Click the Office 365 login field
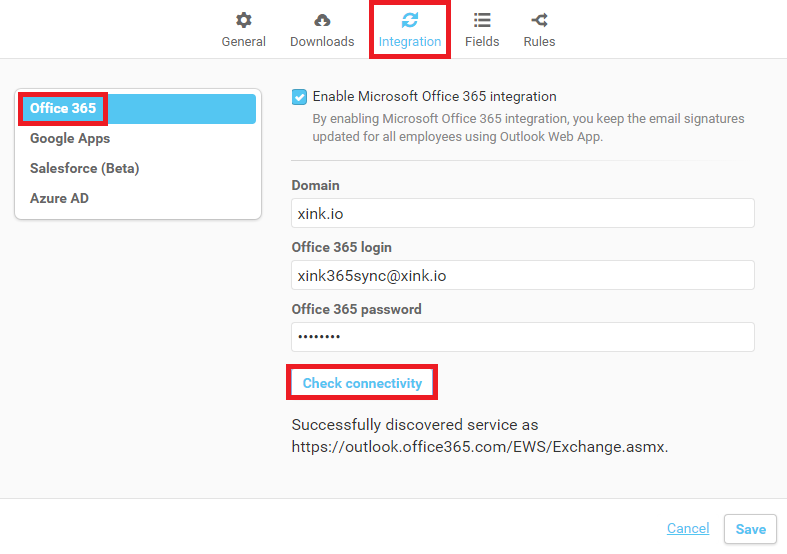Viewport: 787px width, 554px height. tap(522, 275)
